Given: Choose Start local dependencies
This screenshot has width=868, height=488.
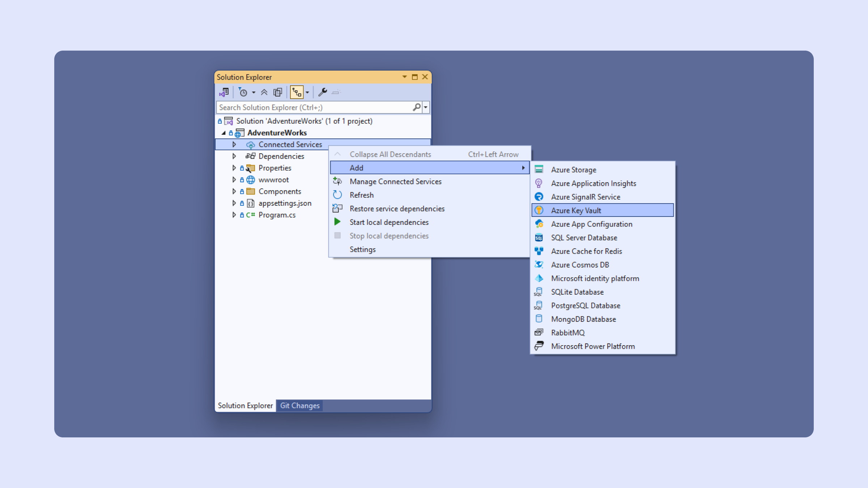Looking at the screenshot, I should click(x=430, y=222).
